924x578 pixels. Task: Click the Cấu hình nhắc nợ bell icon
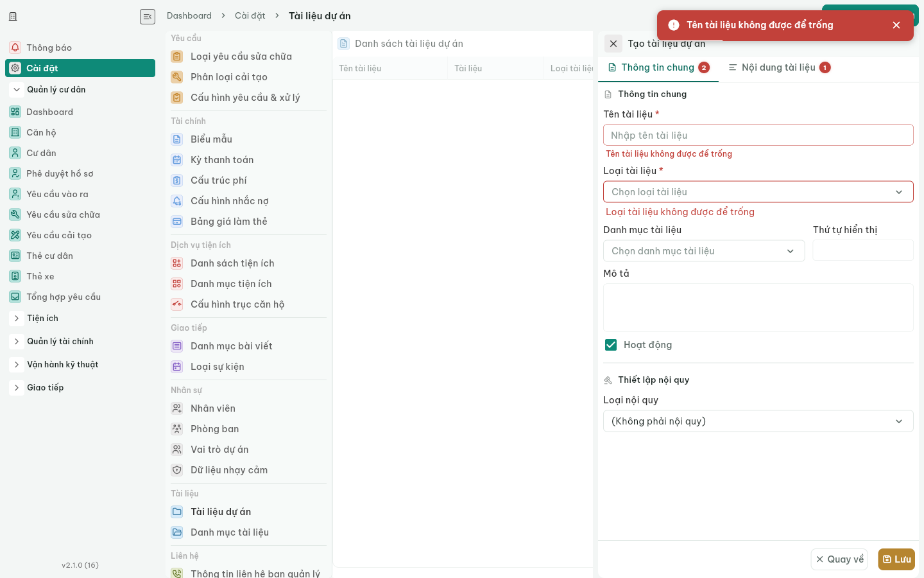pyautogui.click(x=177, y=201)
